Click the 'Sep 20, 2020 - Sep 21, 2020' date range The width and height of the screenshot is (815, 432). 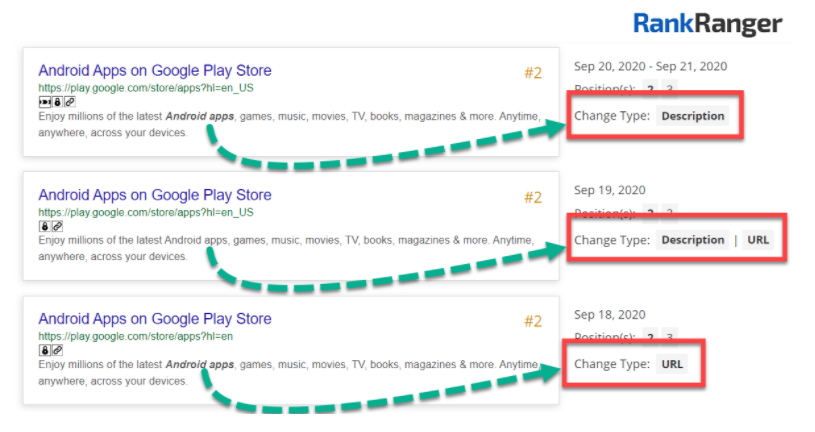(x=650, y=67)
